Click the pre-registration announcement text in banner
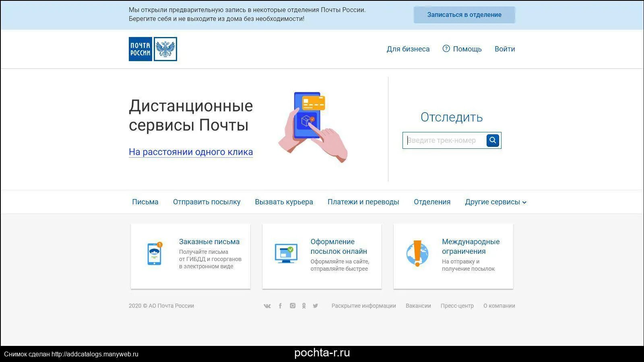The width and height of the screenshot is (644, 362). [247, 14]
